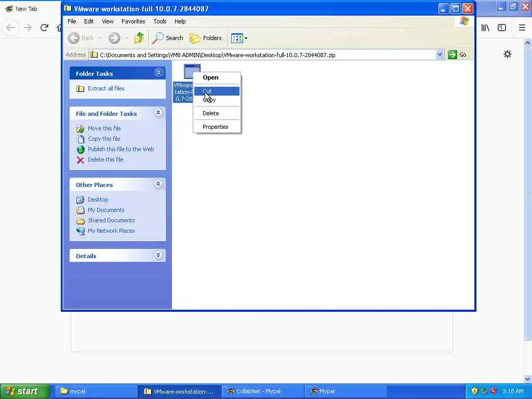Select the New Tab browser tab
This screenshot has height=399, width=532.
pos(31,9)
